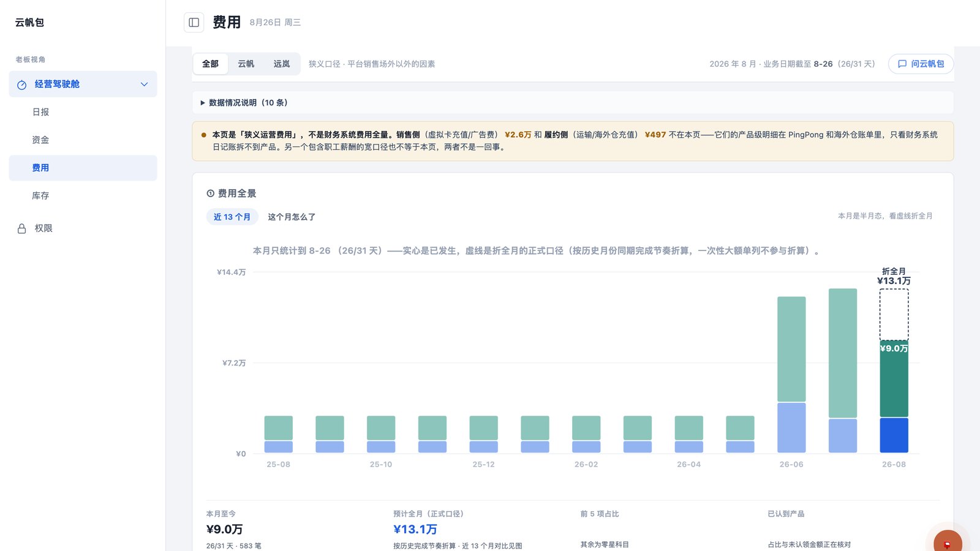The image size is (980, 551).
Task: Open the 资金 page
Action: [x=83, y=140]
